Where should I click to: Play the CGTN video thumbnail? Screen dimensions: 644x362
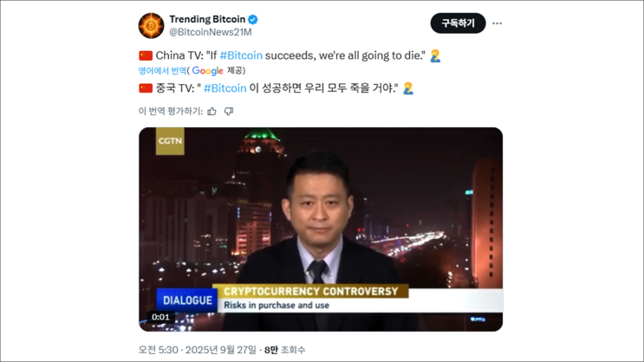pos(321,229)
